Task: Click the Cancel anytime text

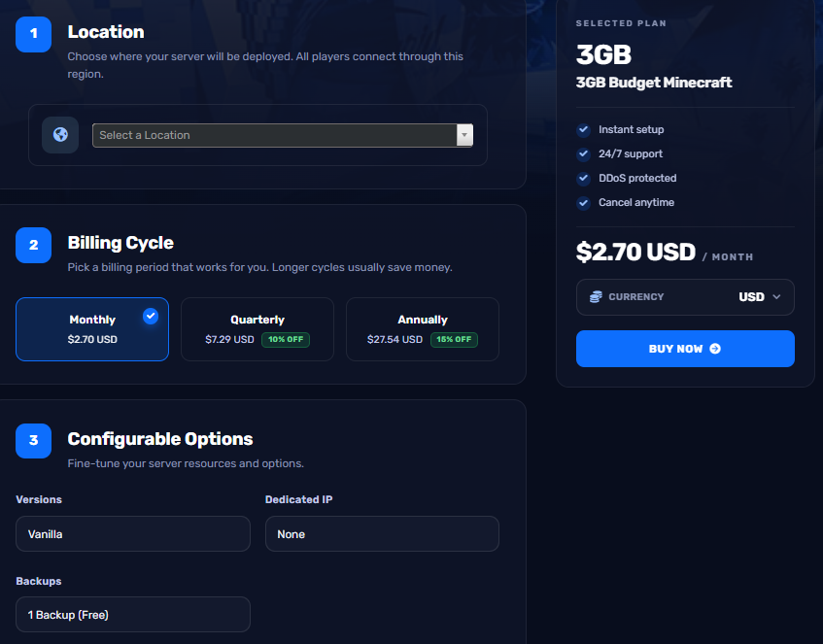Action: click(x=636, y=203)
